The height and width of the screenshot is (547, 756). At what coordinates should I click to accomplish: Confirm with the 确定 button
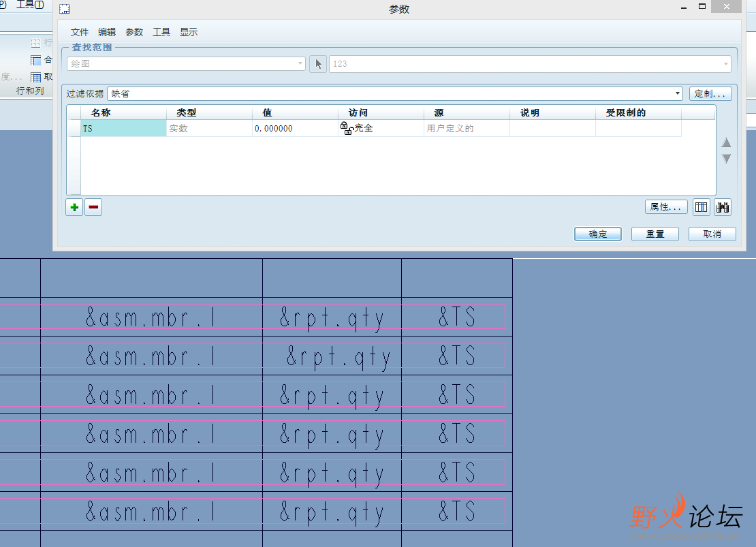click(598, 234)
